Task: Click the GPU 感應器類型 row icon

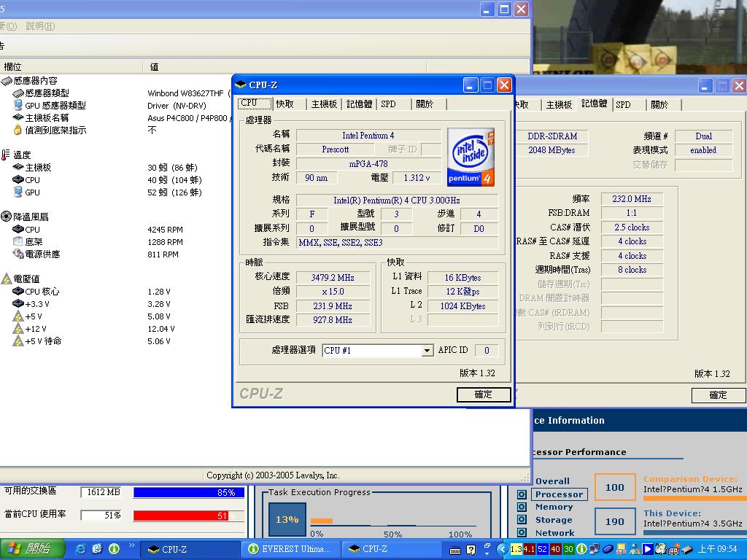Action: point(18,105)
